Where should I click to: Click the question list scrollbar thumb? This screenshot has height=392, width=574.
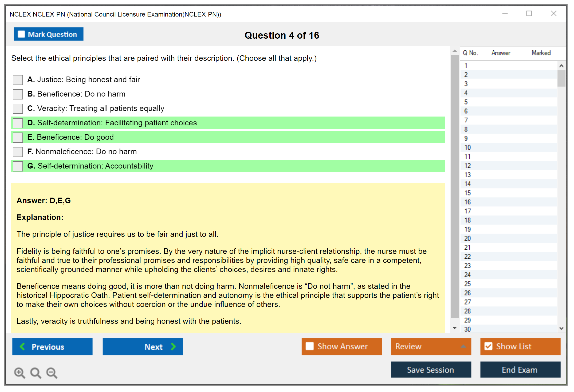(x=561, y=78)
